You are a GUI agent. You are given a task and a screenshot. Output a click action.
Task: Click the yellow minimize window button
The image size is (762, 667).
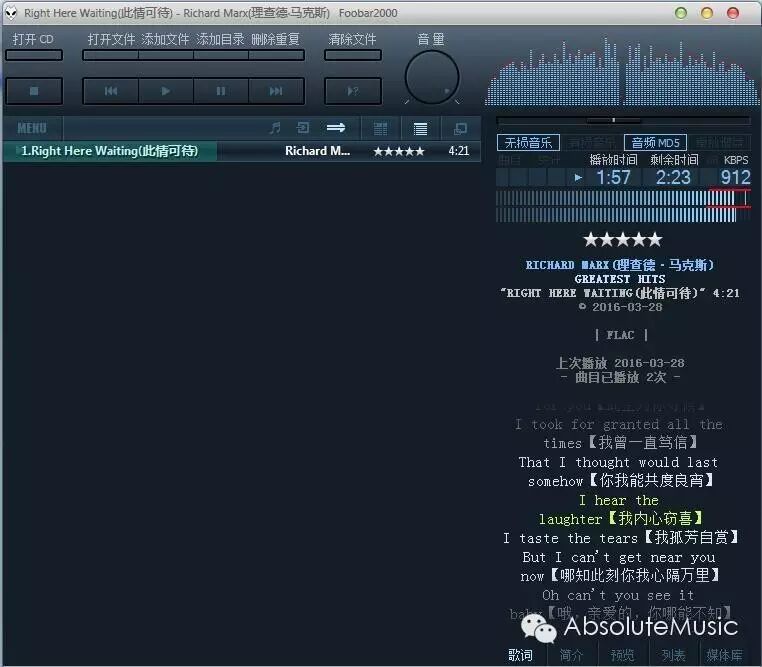point(707,13)
